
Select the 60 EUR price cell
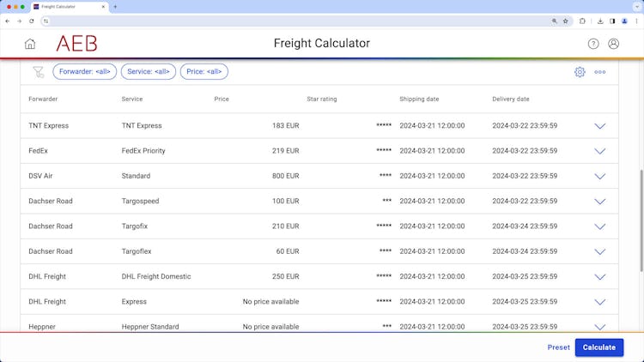(x=288, y=251)
